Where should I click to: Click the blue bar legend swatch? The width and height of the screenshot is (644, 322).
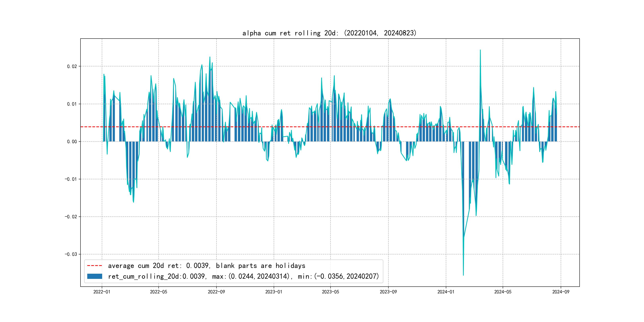coord(94,276)
